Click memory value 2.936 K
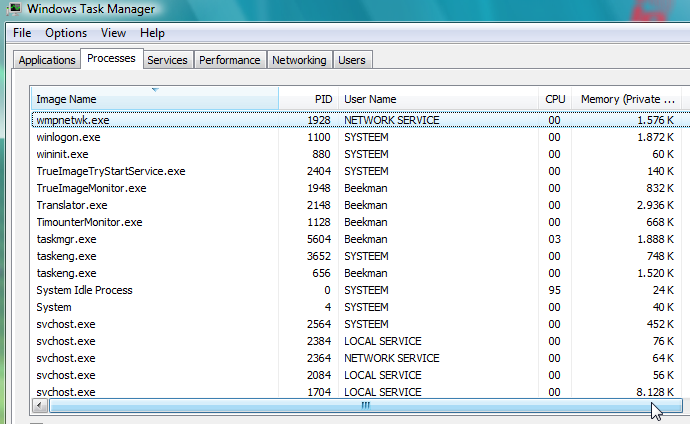Image resolution: width=690 pixels, height=424 pixels. click(x=655, y=205)
